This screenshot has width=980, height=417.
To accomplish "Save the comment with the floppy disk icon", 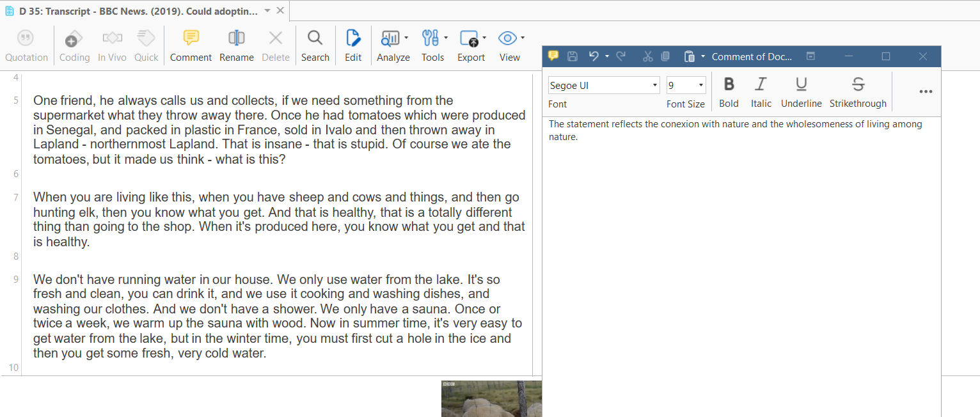I will tap(573, 56).
